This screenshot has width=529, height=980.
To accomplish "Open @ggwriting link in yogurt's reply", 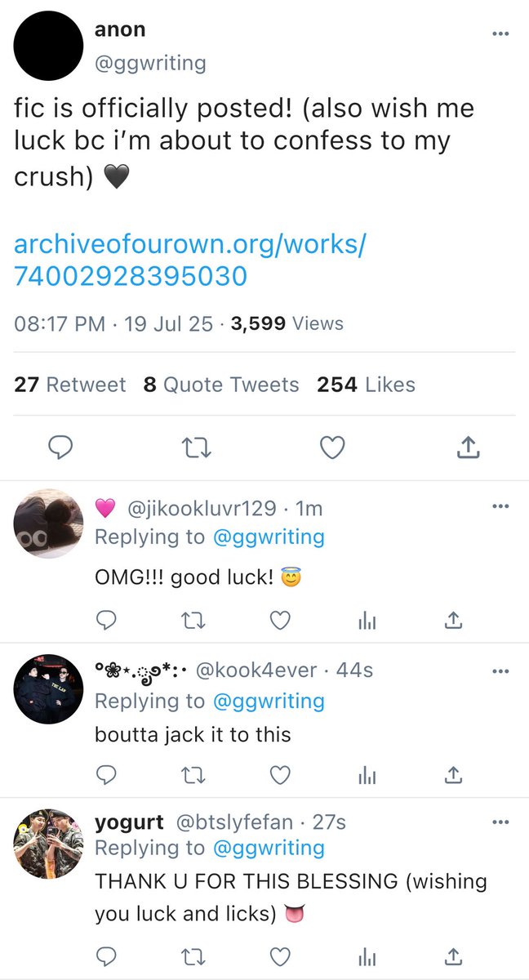I will click(x=268, y=849).
